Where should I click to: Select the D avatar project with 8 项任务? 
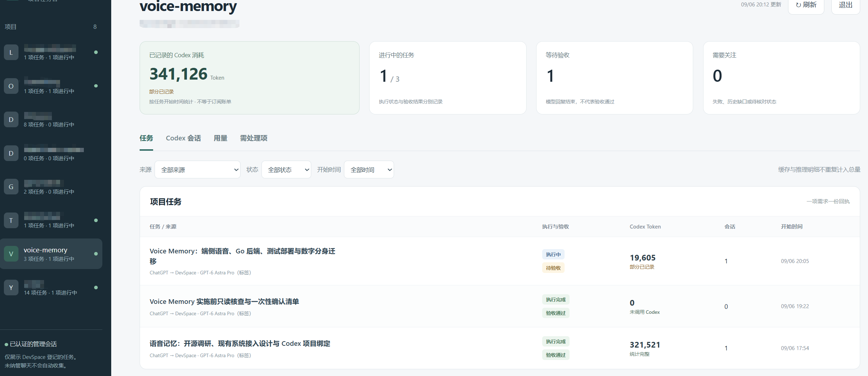pos(51,120)
